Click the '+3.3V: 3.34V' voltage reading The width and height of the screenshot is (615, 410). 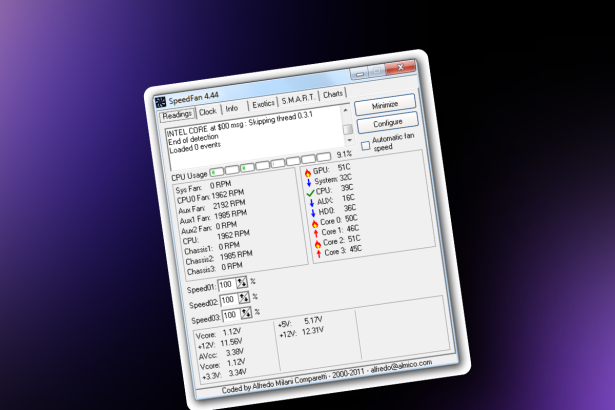coord(225,374)
